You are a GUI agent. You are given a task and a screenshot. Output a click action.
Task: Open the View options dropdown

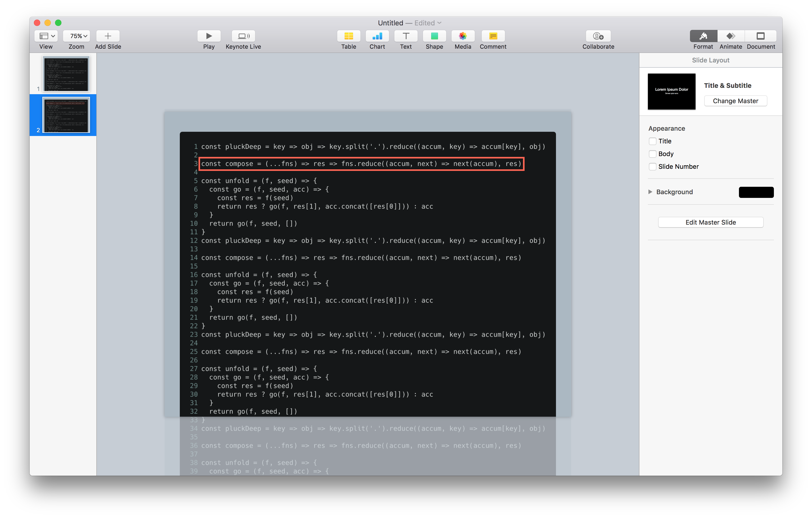[46, 36]
